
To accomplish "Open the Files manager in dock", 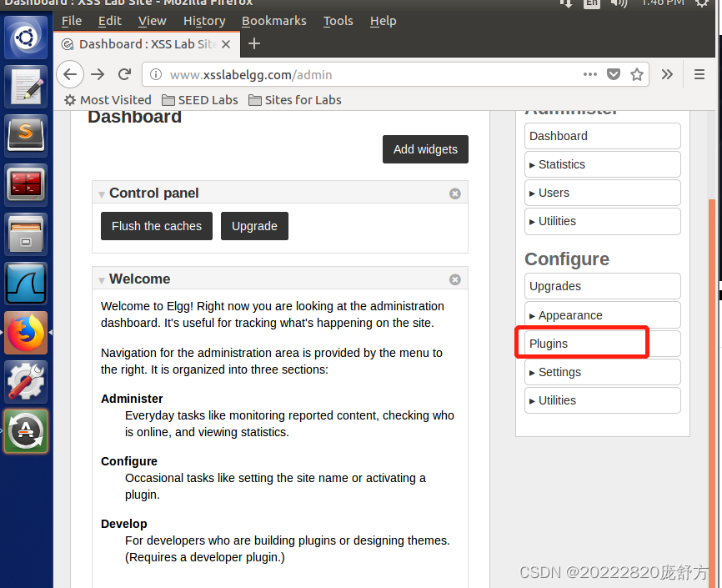I will click(x=26, y=234).
